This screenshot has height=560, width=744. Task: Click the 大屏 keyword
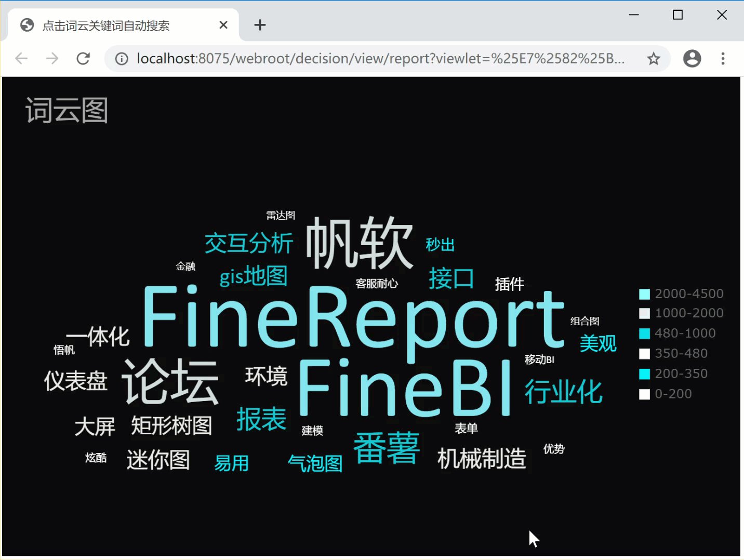95,426
